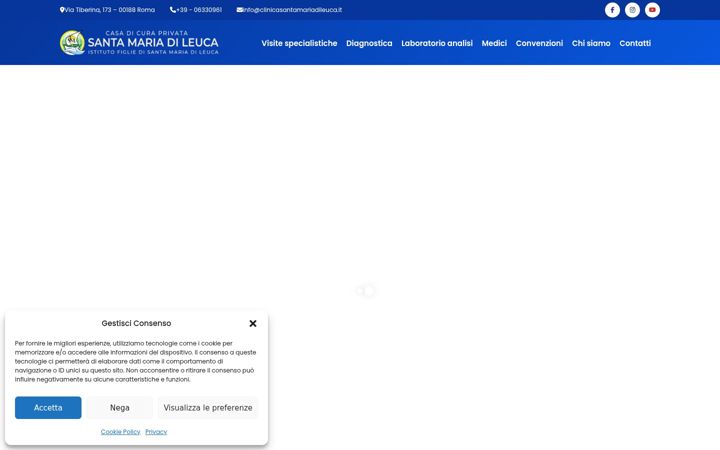The image size is (720, 450).
Task: Open Convenzioni menu item
Action: [x=539, y=43]
